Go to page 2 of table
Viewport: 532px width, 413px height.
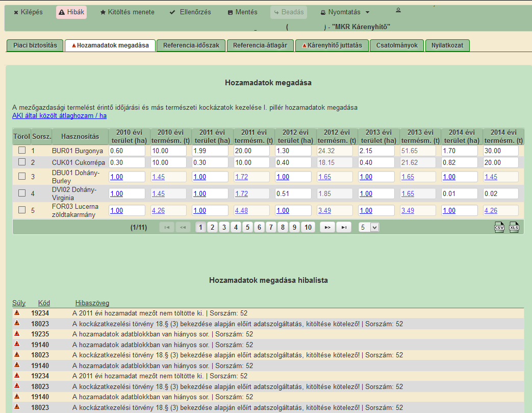point(212,227)
